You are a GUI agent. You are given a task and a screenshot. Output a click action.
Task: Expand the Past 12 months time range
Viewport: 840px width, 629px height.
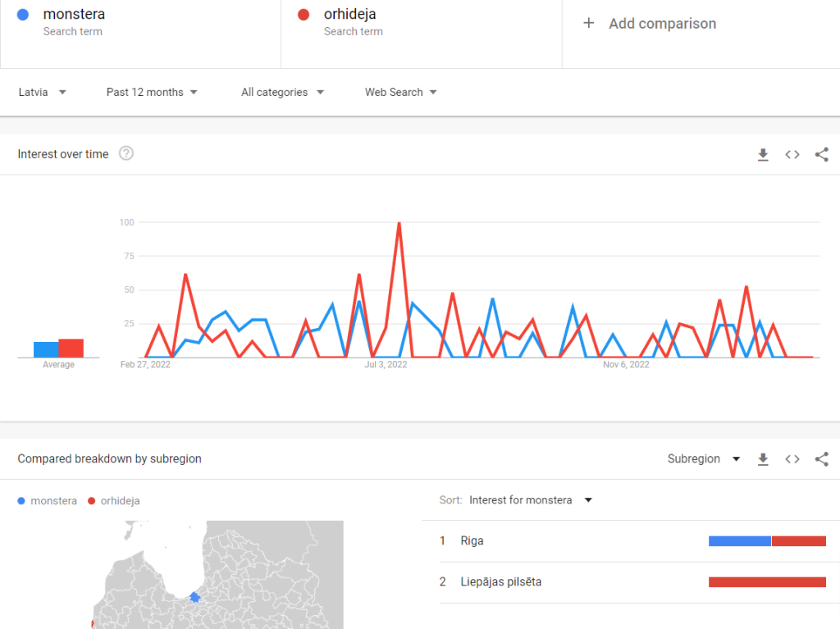152,93
